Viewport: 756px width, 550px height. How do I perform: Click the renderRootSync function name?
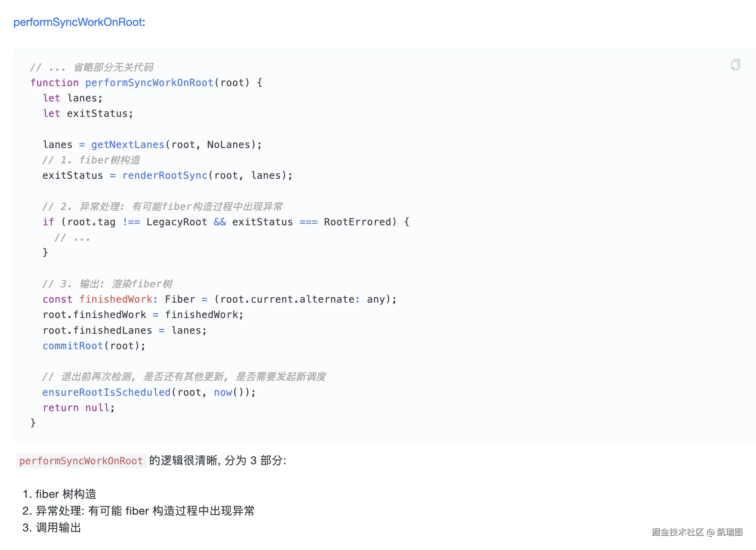point(164,175)
